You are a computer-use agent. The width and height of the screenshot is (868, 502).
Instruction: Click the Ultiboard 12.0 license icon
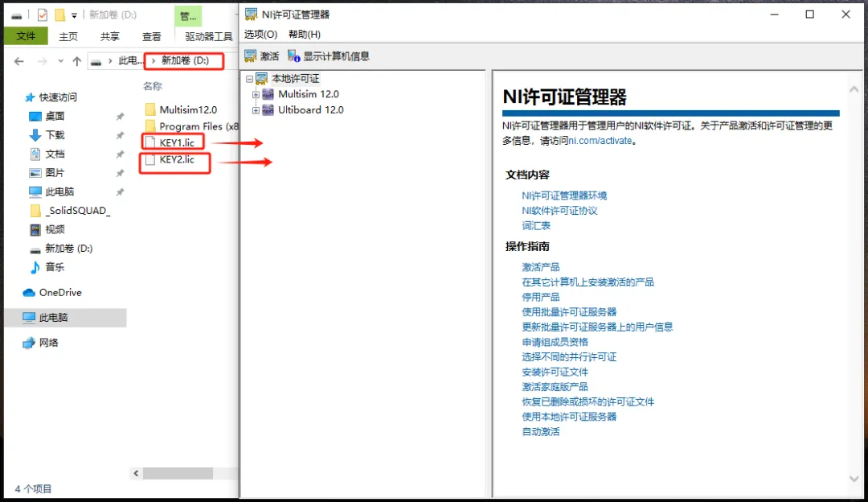pos(268,109)
